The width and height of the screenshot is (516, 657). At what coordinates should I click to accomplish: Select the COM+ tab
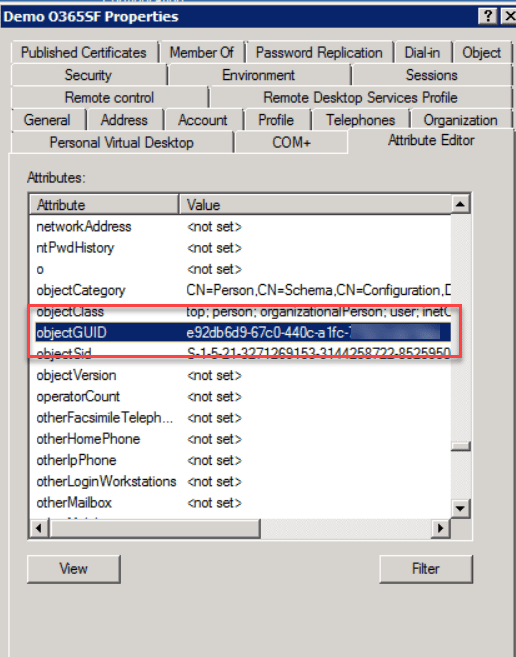(291, 142)
